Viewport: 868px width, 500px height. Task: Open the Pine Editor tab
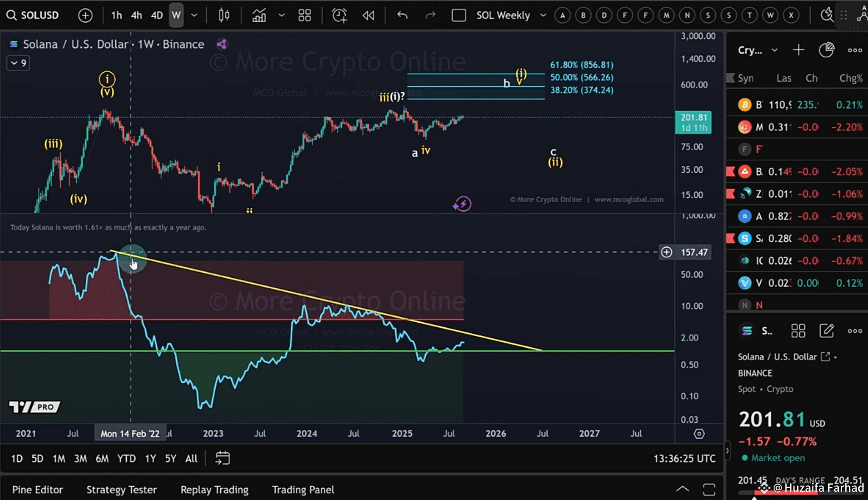tap(37, 490)
